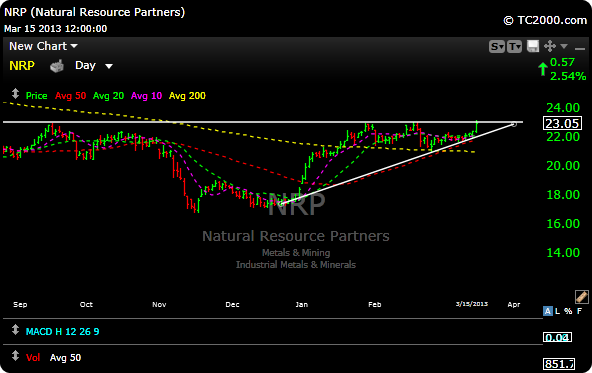Click the © TC2000.com text
The width and height of the screenshot is (592, 373).
coord(545,20)
